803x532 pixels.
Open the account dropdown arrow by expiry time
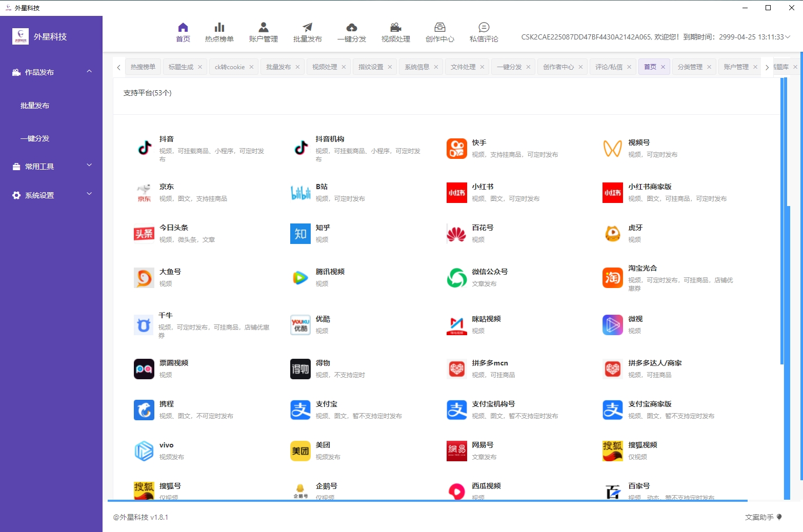pyautogui.click(x=788, y=37)
